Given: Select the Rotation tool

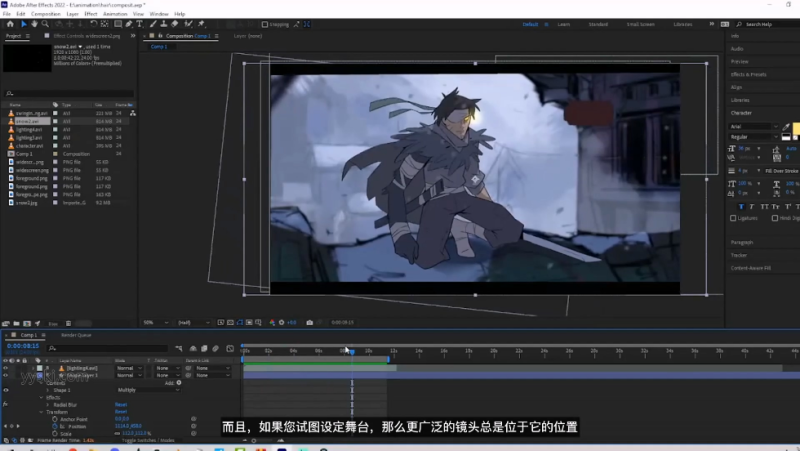Looking at the screenshot, I should 93,24.
